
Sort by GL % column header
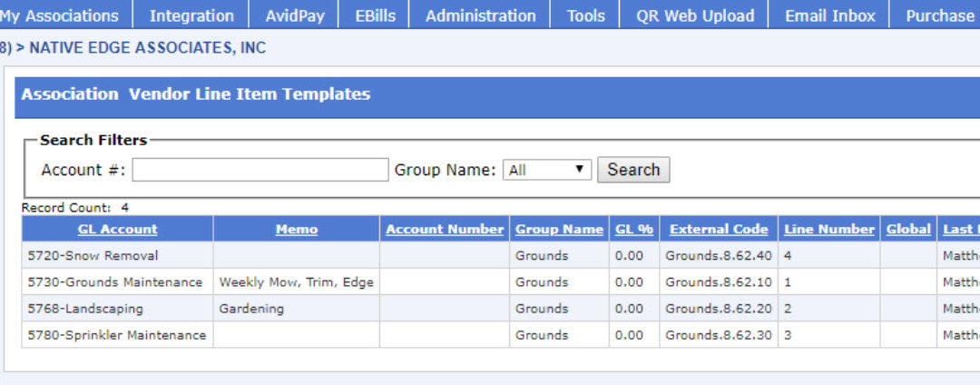(x=633, y=230)
